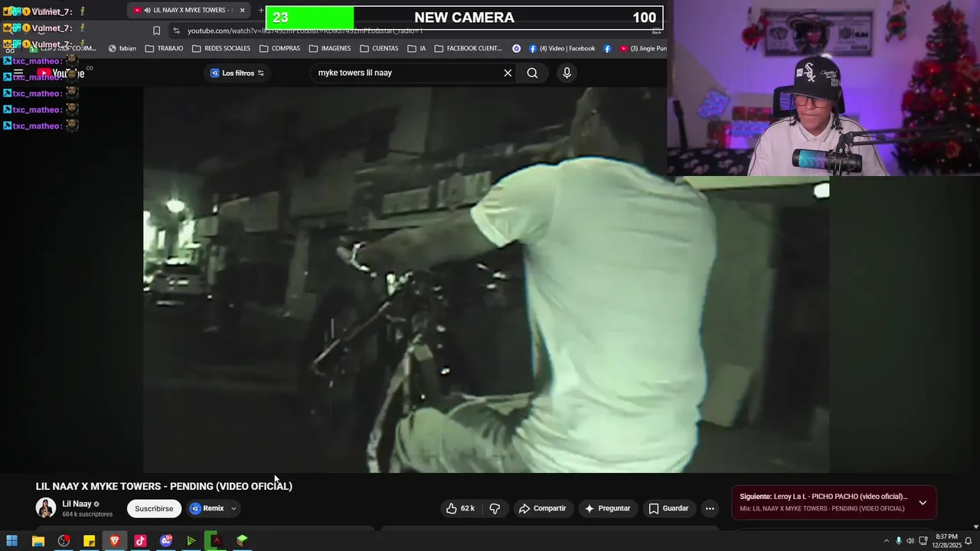This screenshot has height=551, width=980.
Task: Close the LIL NAAY X MYKE TOWERS tab
Action: [x=243, y=10]
